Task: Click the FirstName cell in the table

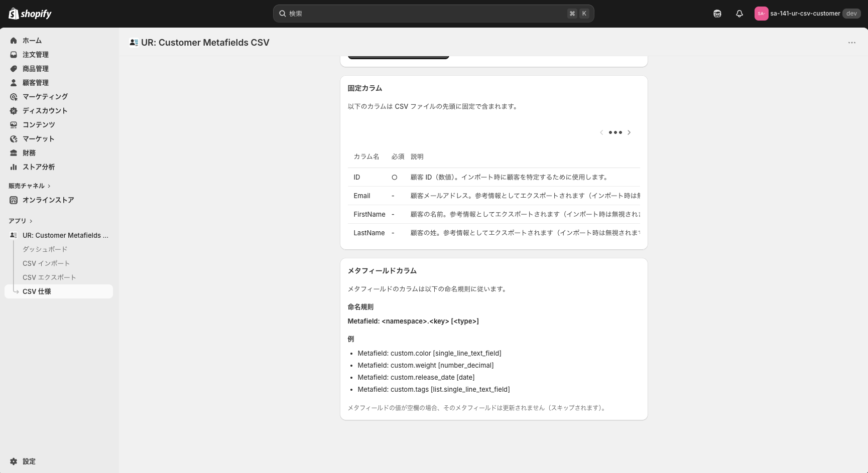Action: click(369, 214)
